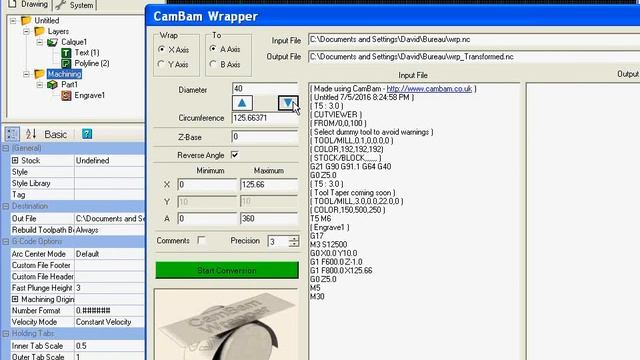The width and height of the screenshot is (640, 360).
Task: Select the Part1 tree item
Action: 69,84
